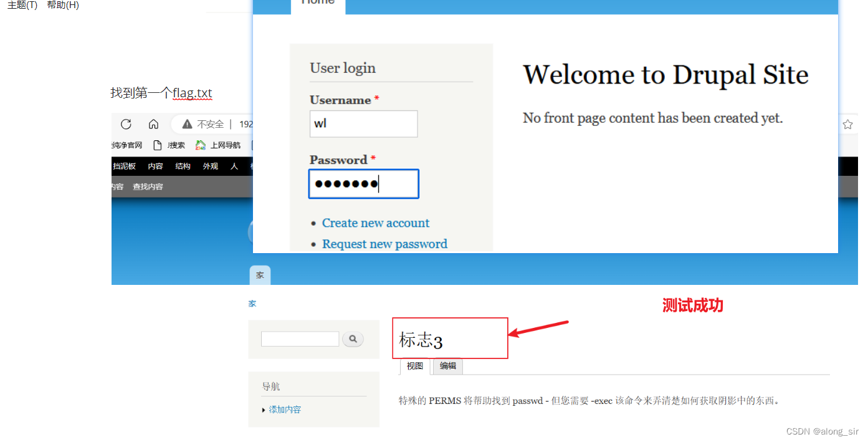Switch to the 编辑 tab

[448, 366]
